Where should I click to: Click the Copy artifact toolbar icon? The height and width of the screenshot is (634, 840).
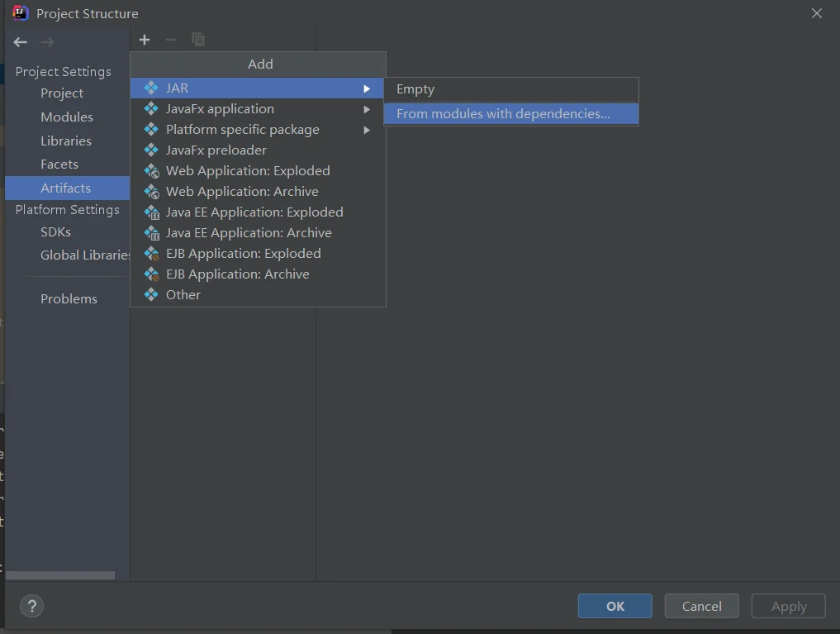click(x=198, y=40)
